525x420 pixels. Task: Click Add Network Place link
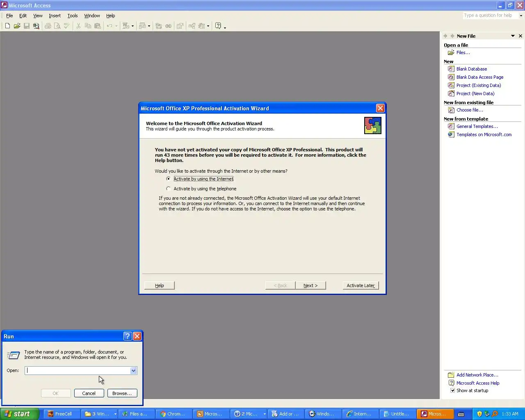pyautogui.click(x=477, y=375)
